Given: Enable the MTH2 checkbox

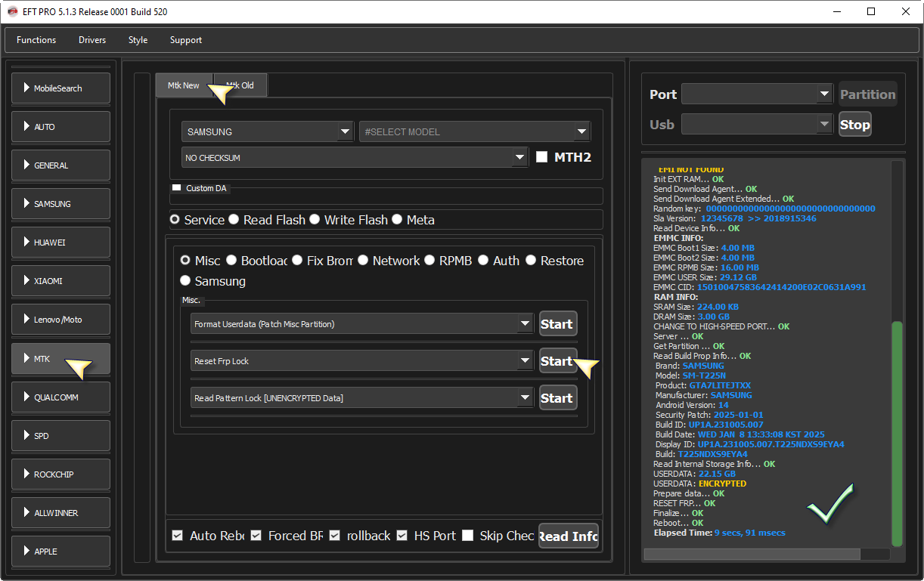Looking at the screenshot, I should click(541, 157).
